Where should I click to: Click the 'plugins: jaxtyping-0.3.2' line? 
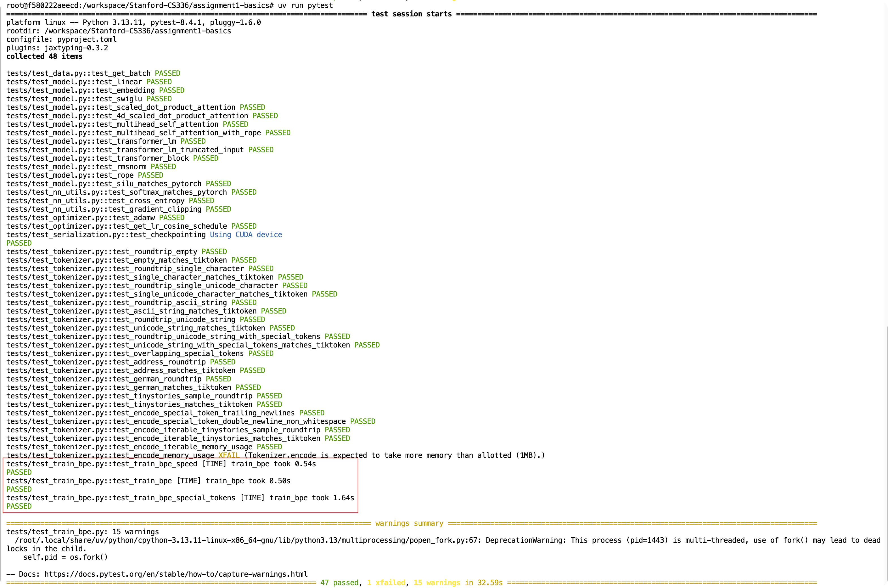pos(57,48)
